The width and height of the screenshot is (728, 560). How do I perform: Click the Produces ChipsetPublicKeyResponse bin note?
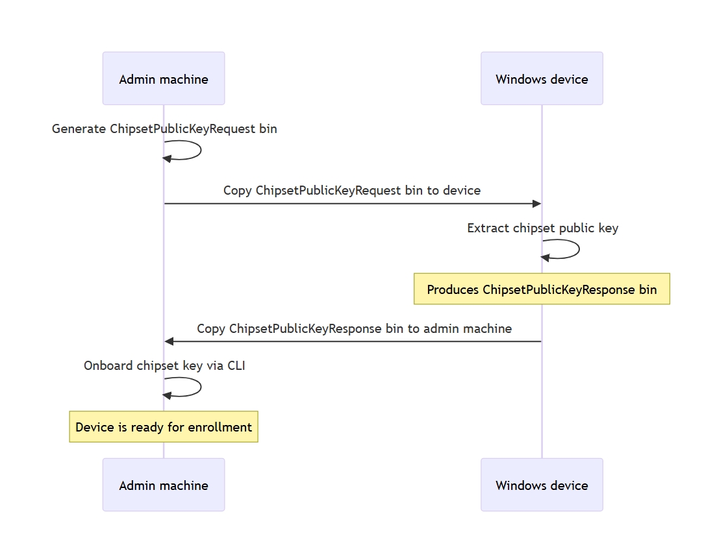(542, 289)
